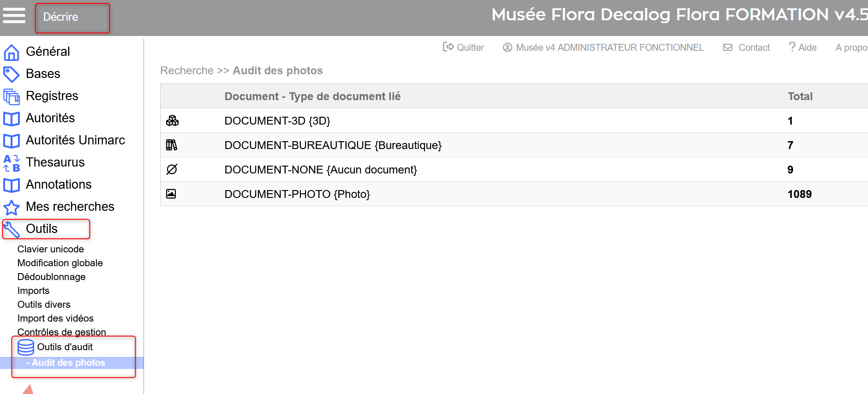Collapse the Outils menu section

point(42,229)
